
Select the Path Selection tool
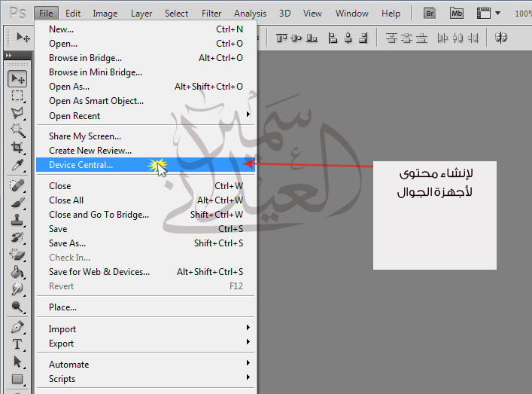(x=17, y=362)
